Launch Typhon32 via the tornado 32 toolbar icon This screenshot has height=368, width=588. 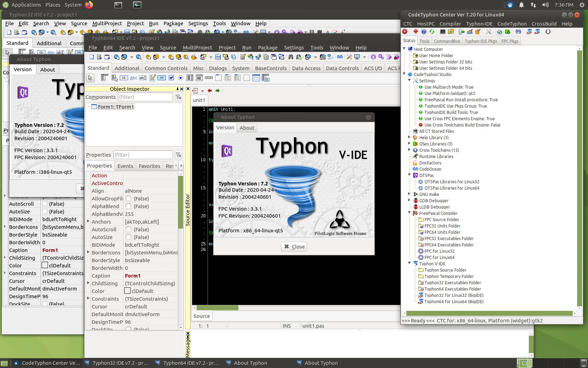coord(529,32)
